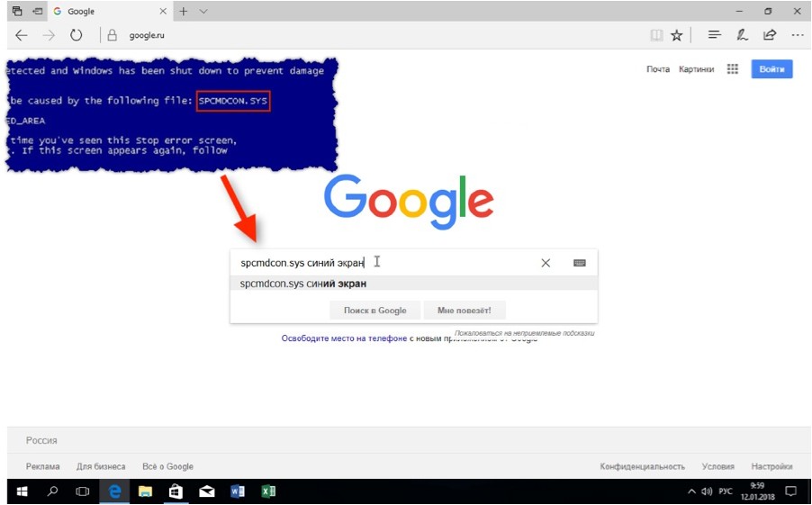
Task: Add page to favorites with star icon
Action: point(676,36)
